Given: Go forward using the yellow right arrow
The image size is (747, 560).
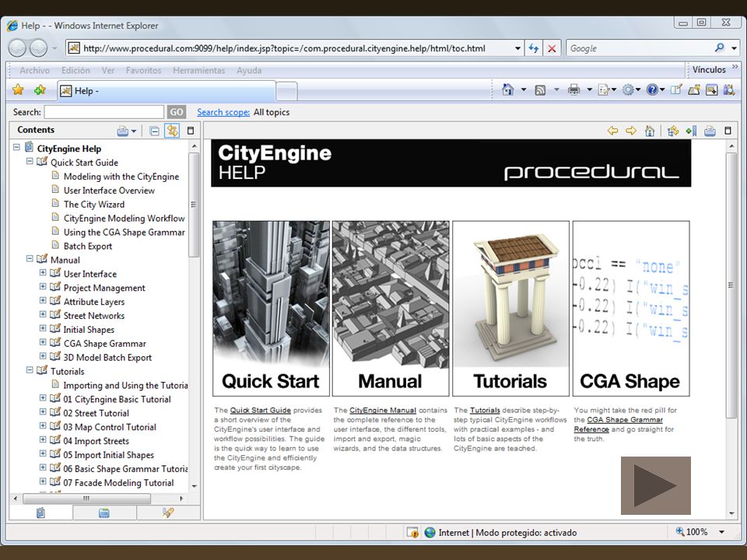Looking at the screenshot, I should [631, 131].
